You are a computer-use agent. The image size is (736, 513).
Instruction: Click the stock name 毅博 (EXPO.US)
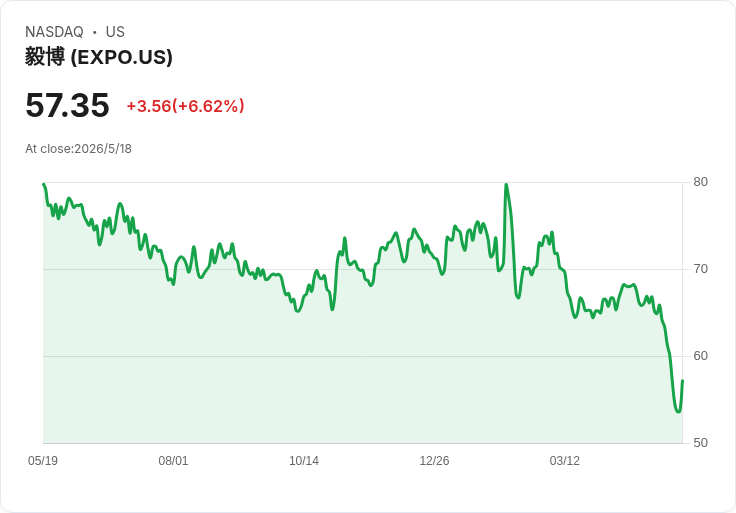coord(99,57)
